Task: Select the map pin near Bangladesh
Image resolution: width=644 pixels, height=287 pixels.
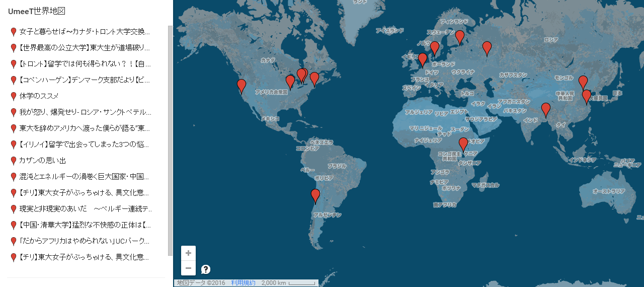Action: click(x=546, y=109)
